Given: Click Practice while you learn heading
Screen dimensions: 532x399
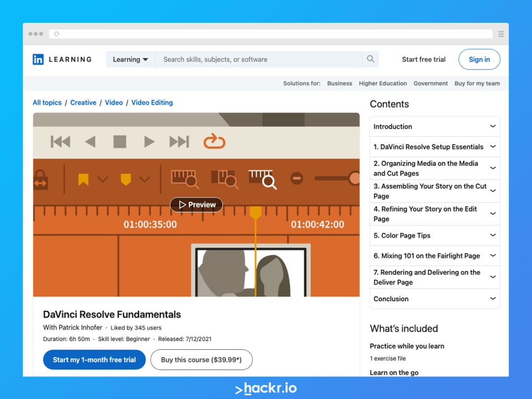Looking at the screenshot, I should click(407, 346).
